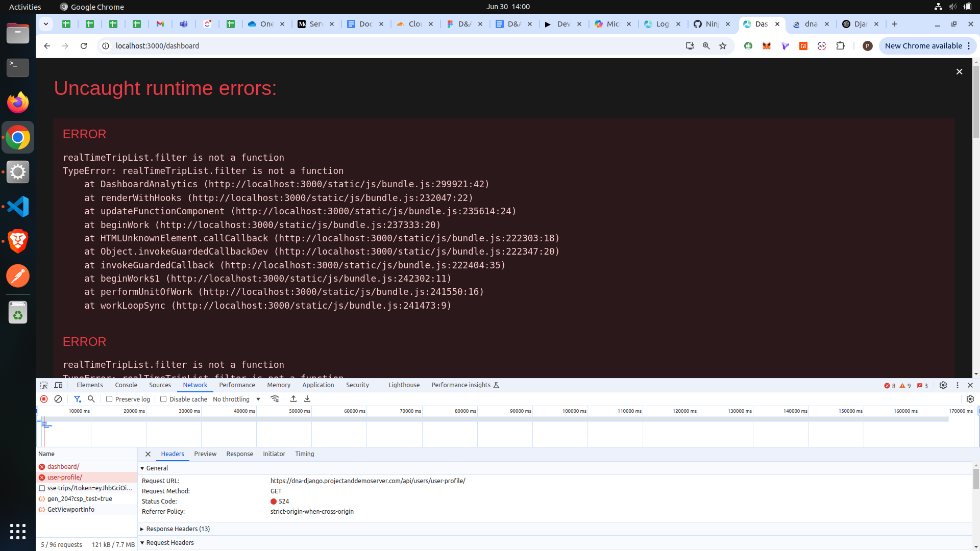
Task: Clear the network log
Action: tap(58, 399)
